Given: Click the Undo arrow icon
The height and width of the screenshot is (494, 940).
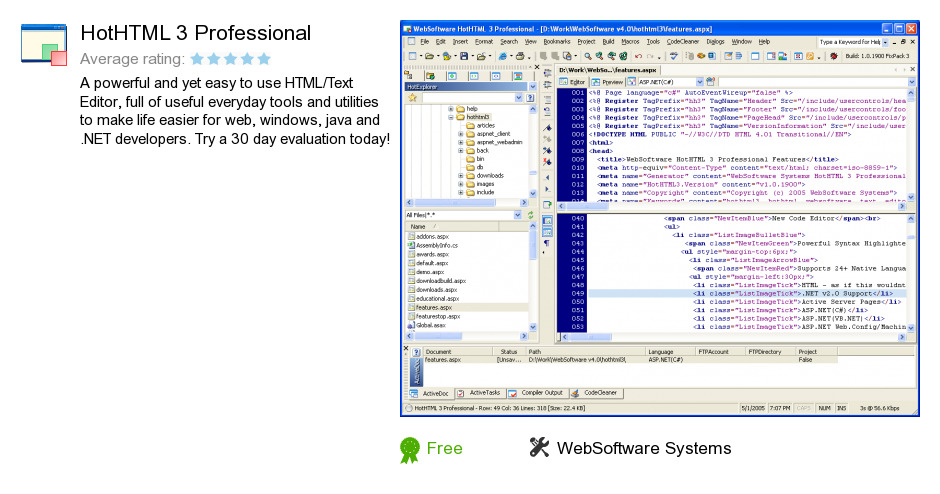Looking at the screenshot, I should pyautogui.click(x=638, y=56).
